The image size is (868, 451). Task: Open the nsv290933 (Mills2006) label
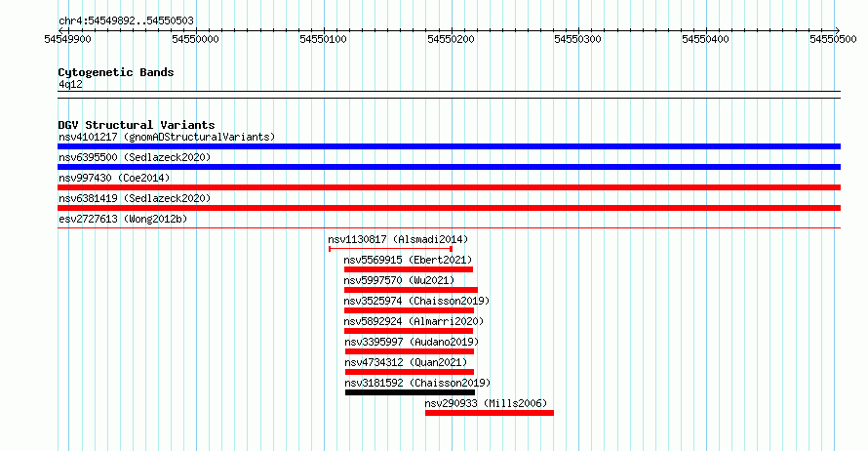(486, 403)
